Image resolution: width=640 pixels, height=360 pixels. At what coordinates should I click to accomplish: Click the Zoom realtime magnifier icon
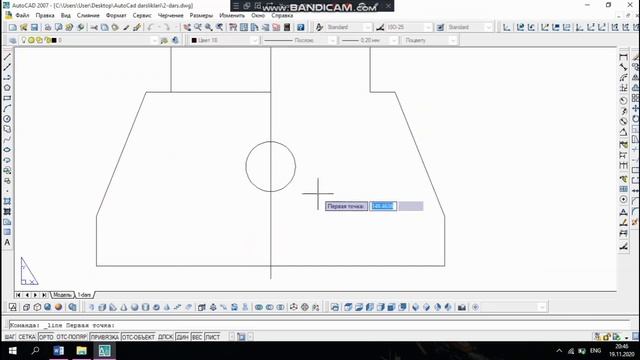198,27
